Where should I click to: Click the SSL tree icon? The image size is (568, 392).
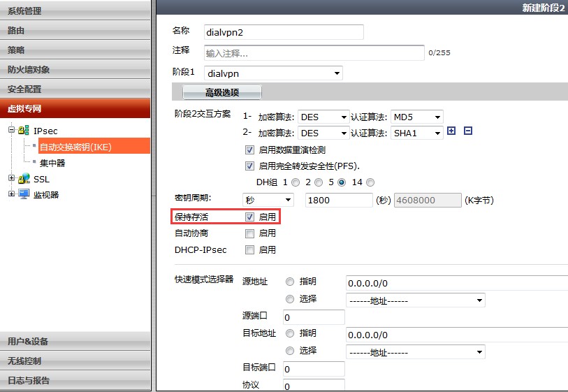(x=24, y=179)
